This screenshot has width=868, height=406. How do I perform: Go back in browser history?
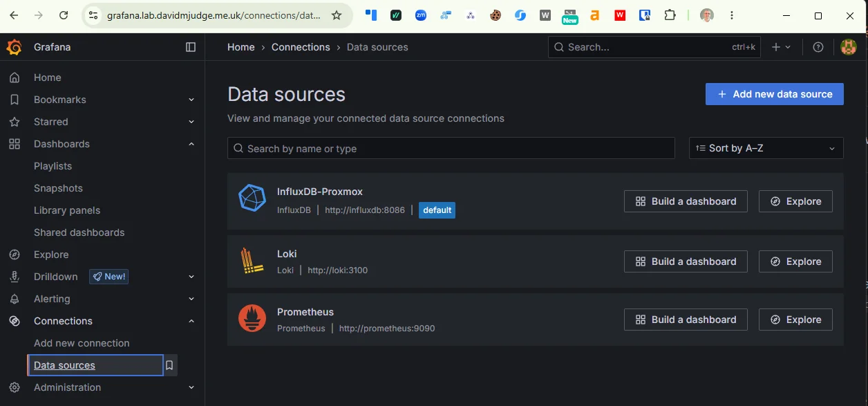click(x=14, y=15)
